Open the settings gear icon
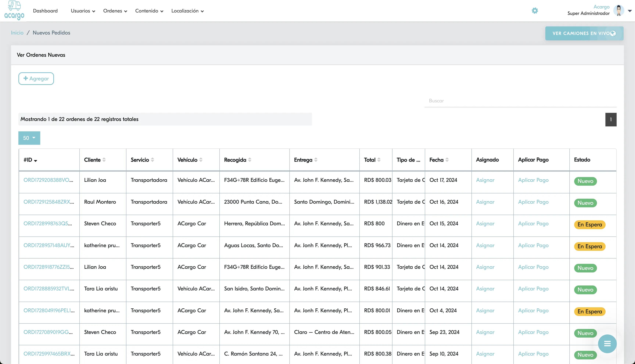 [x=535, y=11]
